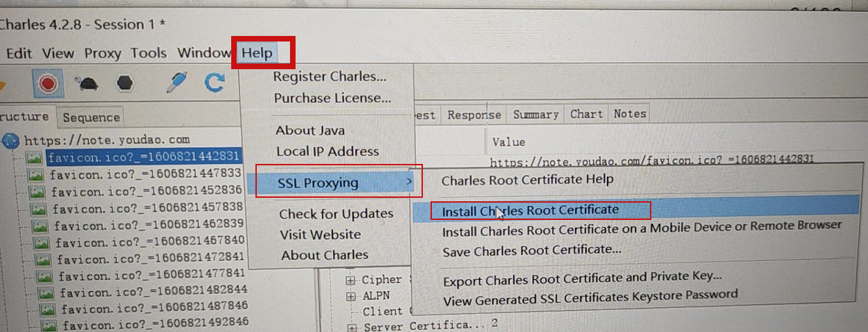The height and width of the screenshot is (332, 868).
Task: Open Charles Root Certificate Help
Action: (x=527, y=180)
